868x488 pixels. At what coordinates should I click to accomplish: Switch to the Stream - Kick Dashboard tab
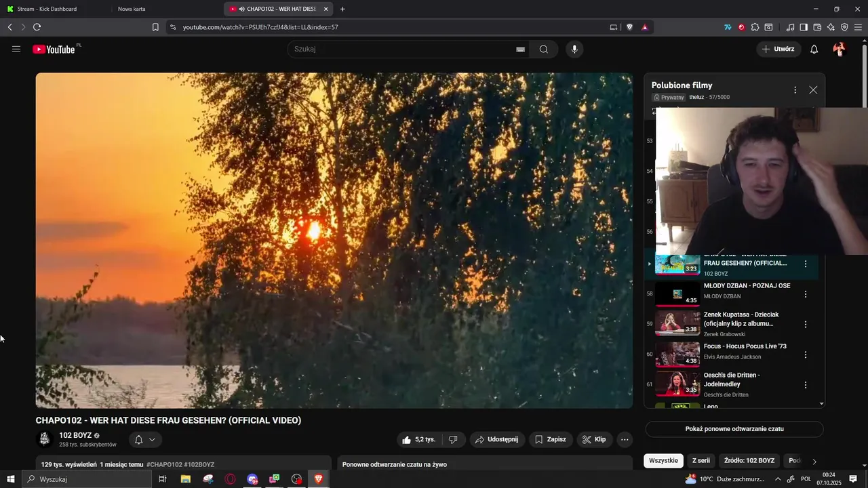(53, 9)
